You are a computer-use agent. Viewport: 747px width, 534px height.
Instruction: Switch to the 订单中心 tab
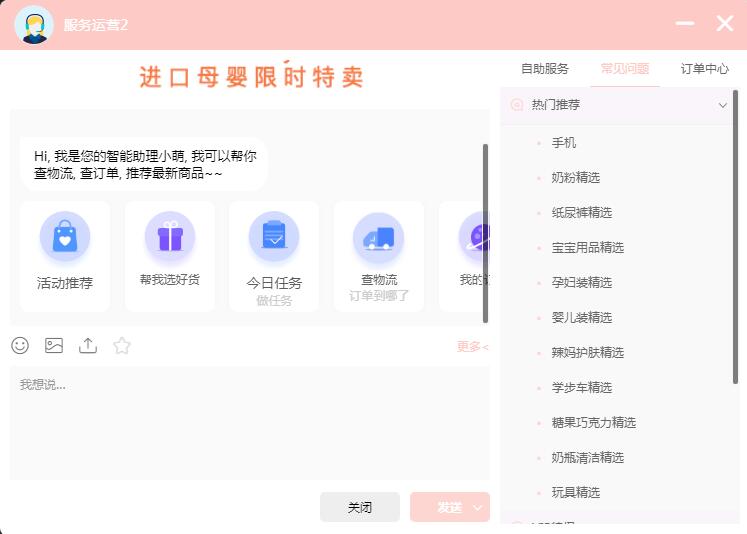704,69
